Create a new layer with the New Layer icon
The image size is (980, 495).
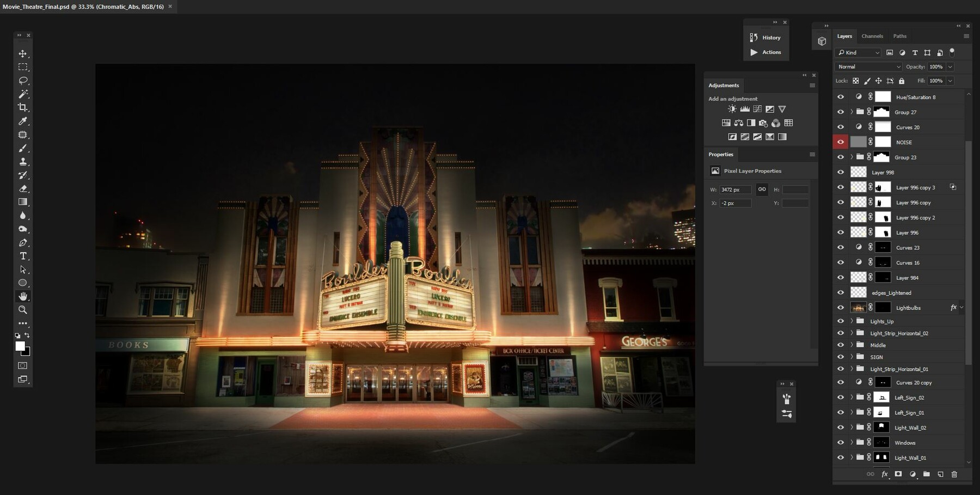[x=941, y=474]
